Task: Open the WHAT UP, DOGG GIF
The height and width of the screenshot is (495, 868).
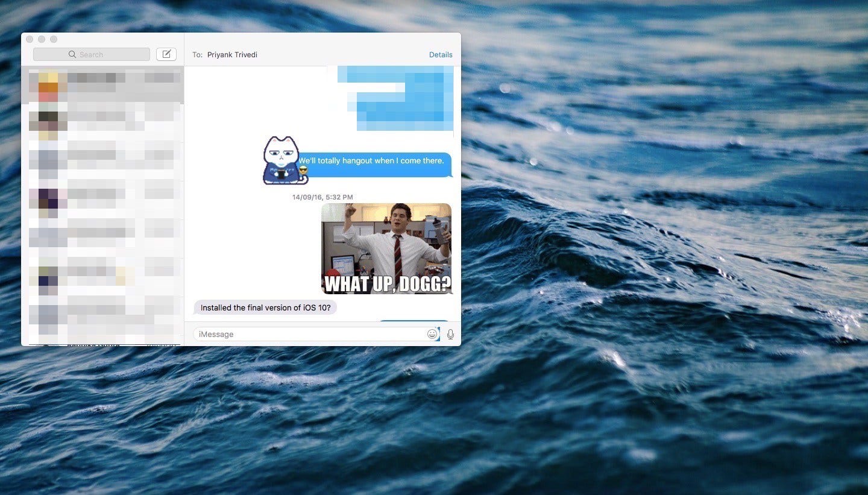Action: (x=387, y=248)
